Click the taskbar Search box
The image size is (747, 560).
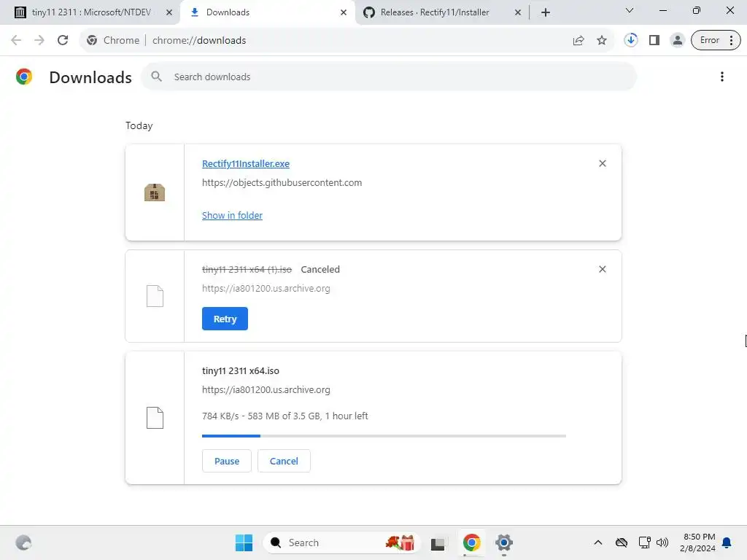pos(341,542)
